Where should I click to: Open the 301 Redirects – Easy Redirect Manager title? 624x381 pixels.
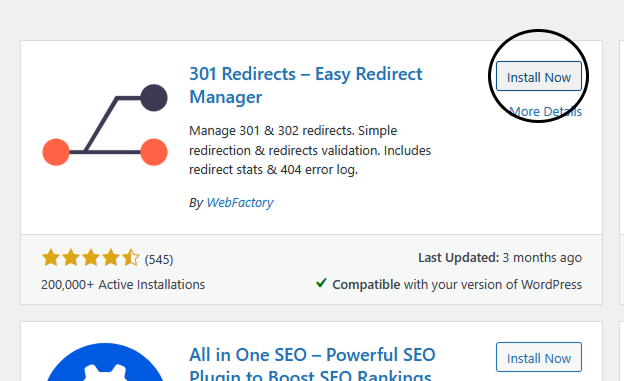coord(306,85)
